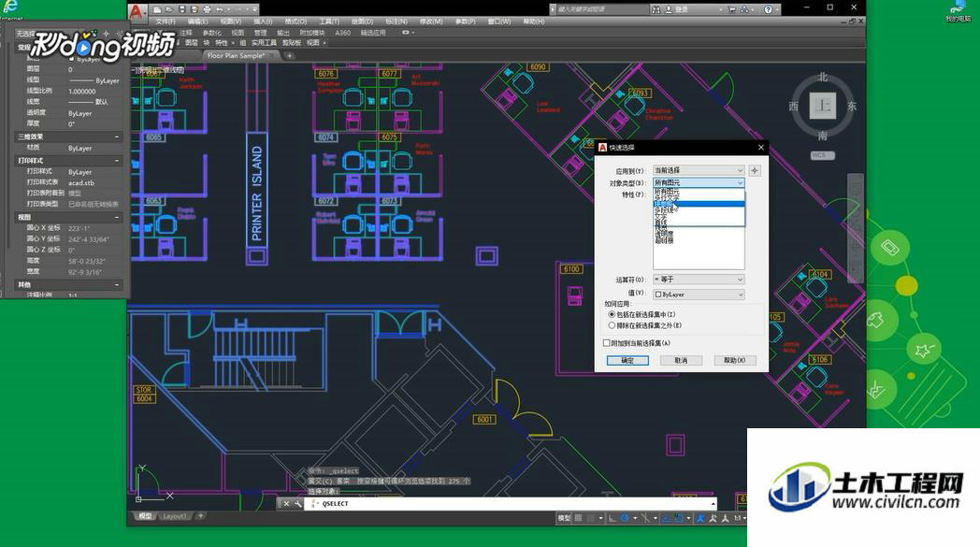The image size is (980, 547).
Task: Click the Autodesk Exchange cart icon
Action: pos(732,9)
